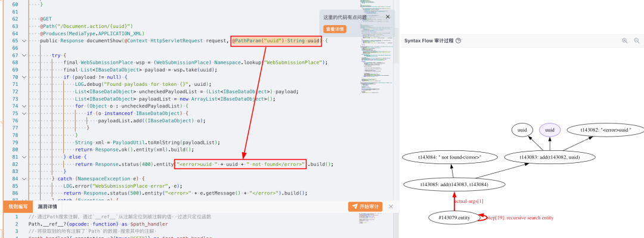Click node t143082: "<error>uuid "
Screen dimensions: 644x238
[605, 130]
